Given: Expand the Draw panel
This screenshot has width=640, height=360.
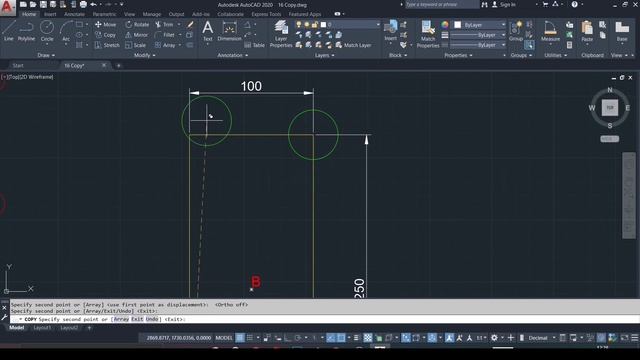Looking at the screenshot, I should tap(46, 55).
